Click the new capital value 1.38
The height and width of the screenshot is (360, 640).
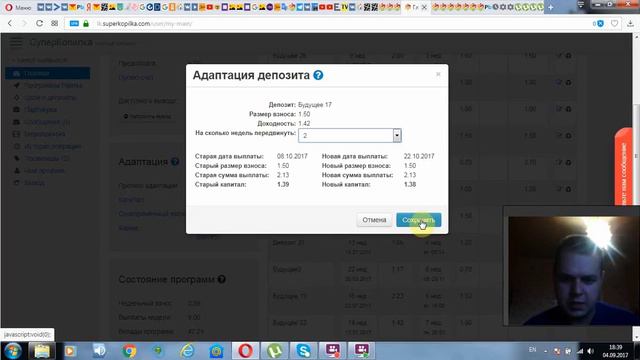pyautogui.click(x=410, y=184)
